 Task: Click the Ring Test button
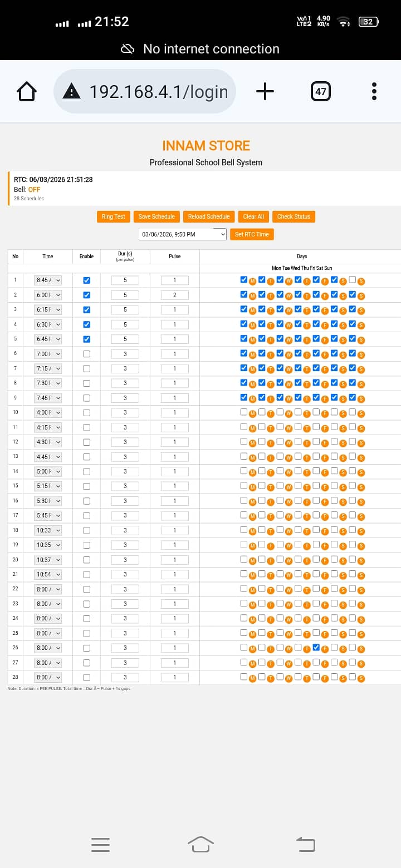[113, 216]
